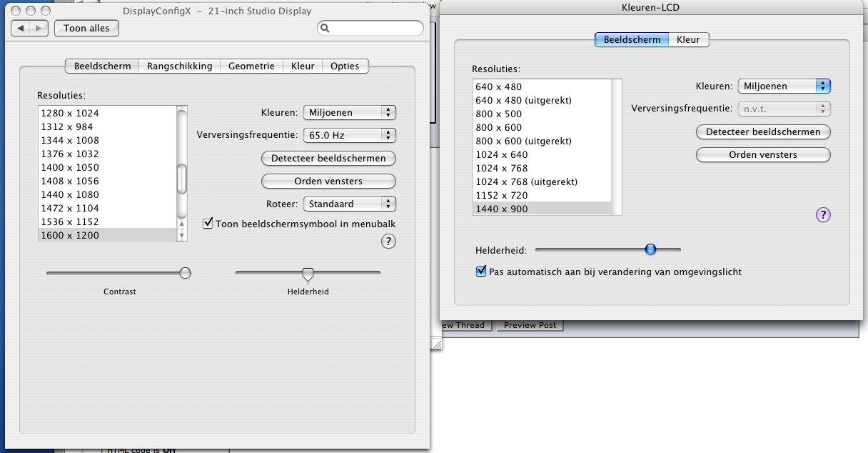Click Helderheid slider knob in DisplayConfigX
The image size is (868, 453).
(308, 274)
